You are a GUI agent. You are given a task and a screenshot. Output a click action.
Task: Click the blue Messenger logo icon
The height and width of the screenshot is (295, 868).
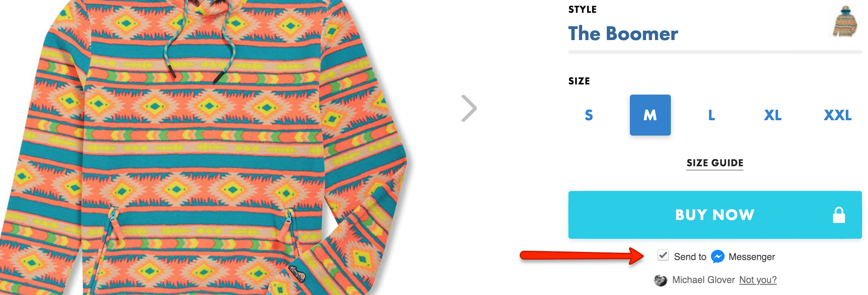pyautogui.click(x=717, y=257)
